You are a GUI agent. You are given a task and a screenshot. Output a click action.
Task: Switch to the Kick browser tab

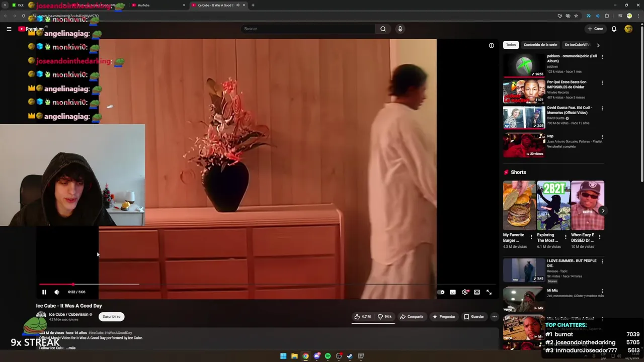pyautogui.click(x=18, y=5)
